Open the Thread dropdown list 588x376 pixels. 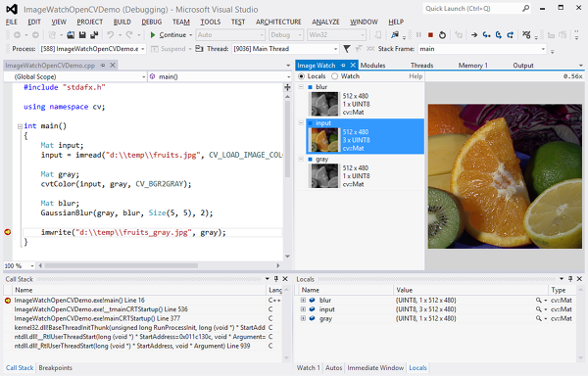click(x=335, y=49)
